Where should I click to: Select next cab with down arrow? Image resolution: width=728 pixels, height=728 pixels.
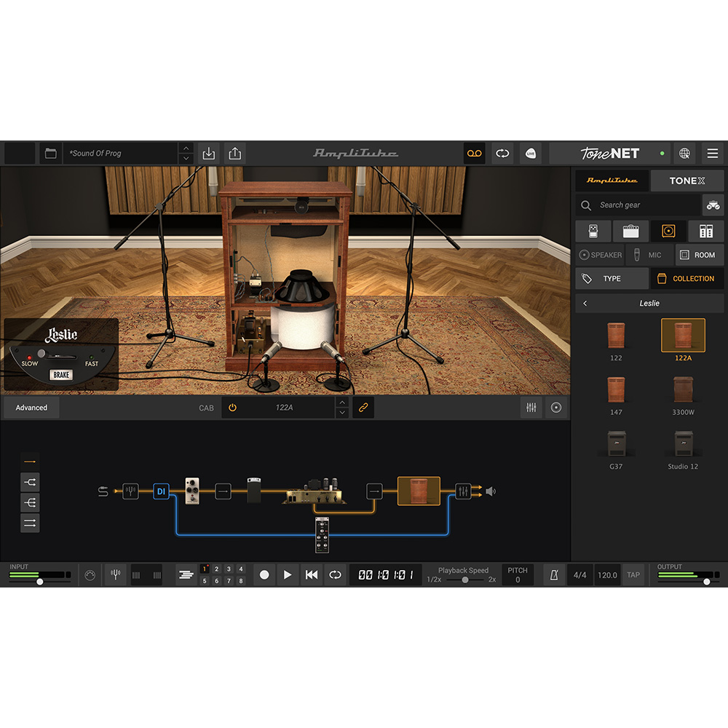[x=342, y=413]
